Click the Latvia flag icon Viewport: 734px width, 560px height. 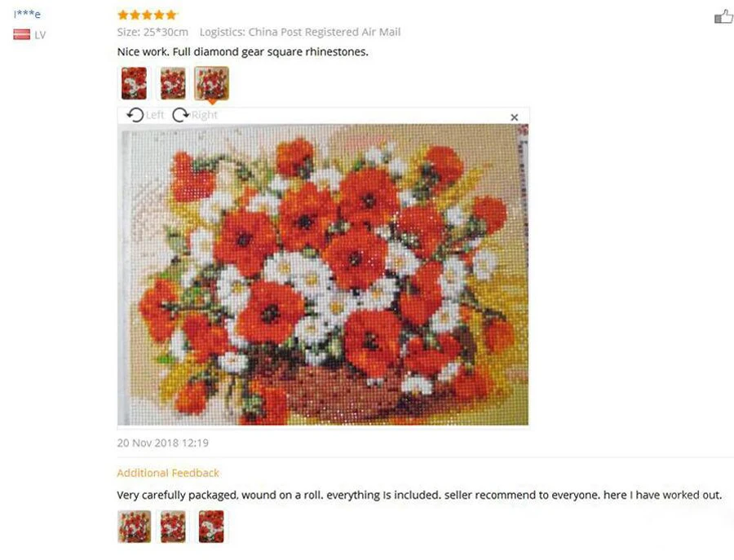click(21, 34)
